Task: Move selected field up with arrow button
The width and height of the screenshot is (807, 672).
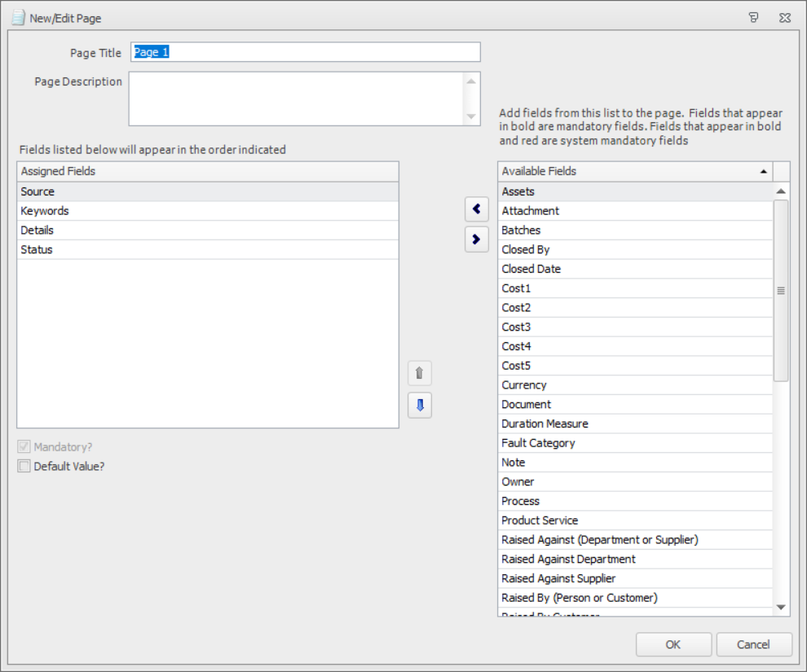Action: pos(420,373)
